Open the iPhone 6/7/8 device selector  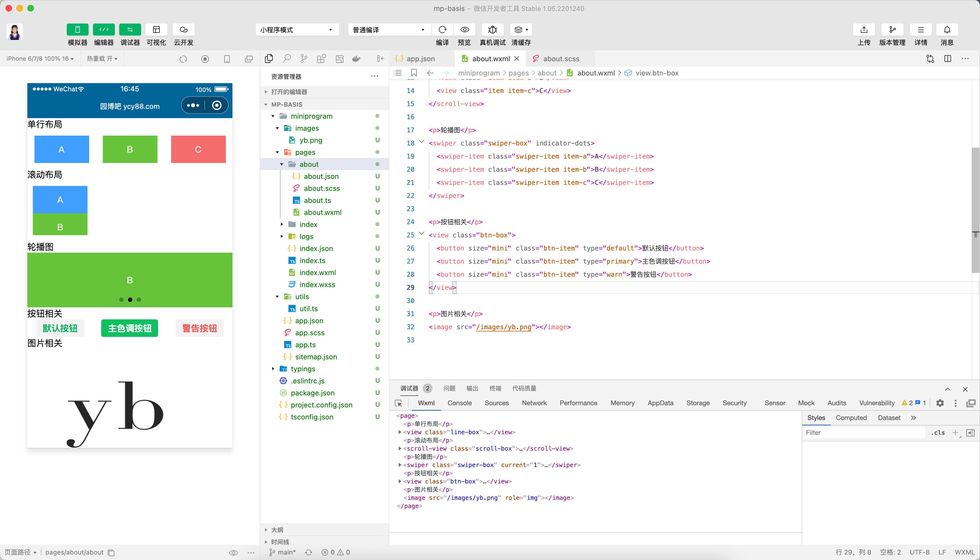pyautogui.click(x=40, y=59)
